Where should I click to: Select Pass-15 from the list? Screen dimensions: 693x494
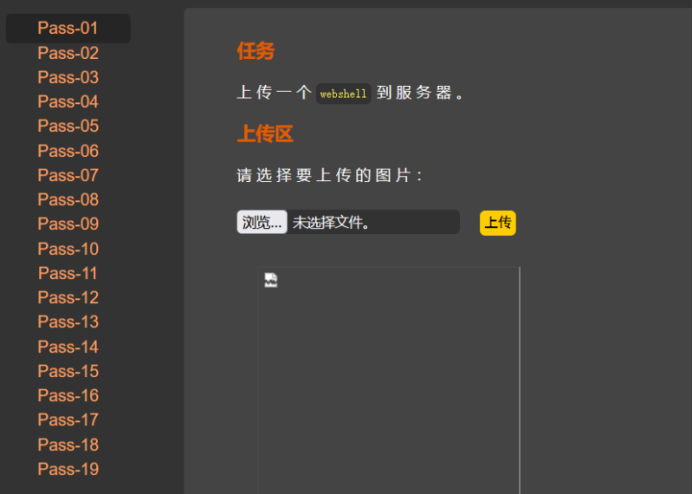click(68, 372)
